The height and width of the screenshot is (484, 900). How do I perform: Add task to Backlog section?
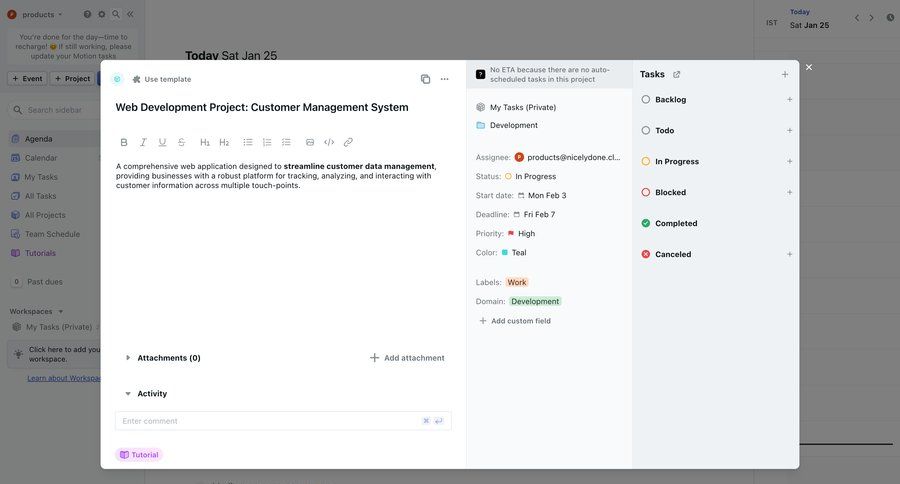point(789,99)
